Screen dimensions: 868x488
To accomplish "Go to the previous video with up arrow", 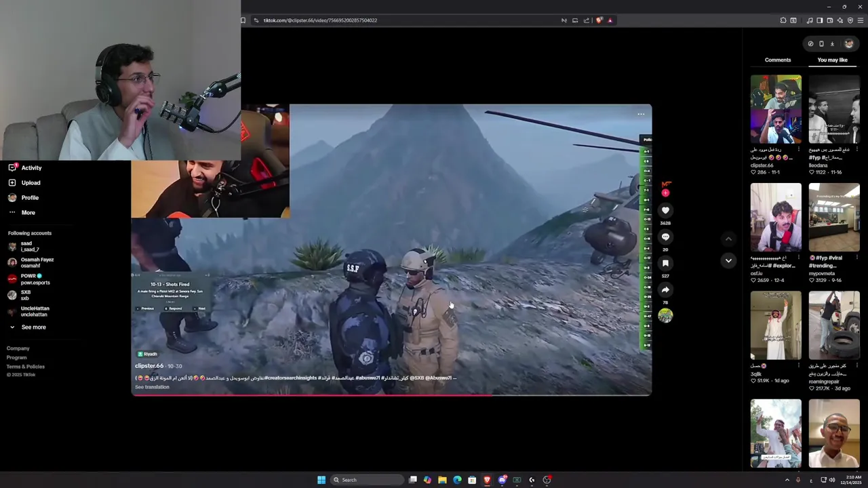I will pos(728,239).
